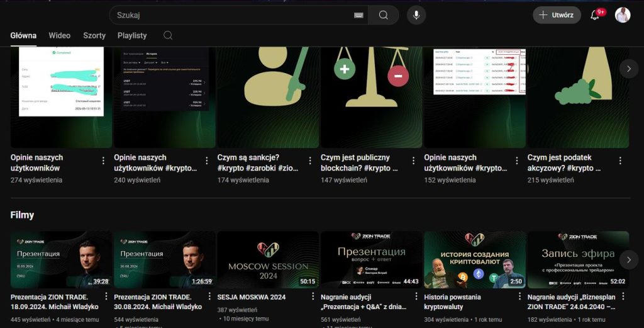Click the on-screen keyboard icon in search bar
This screenshot has height=328, width=644.
coord(358,15)
